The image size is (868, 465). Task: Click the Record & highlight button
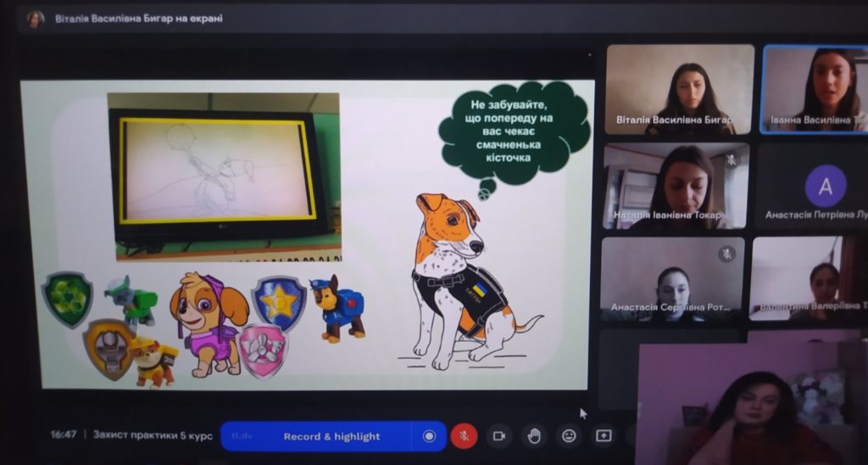pos(332,437)
